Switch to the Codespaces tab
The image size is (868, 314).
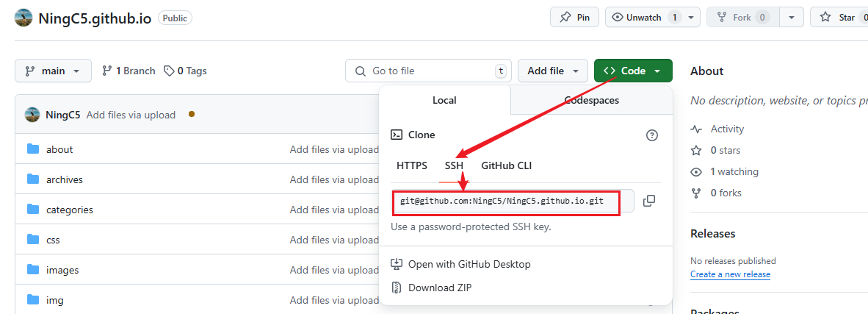coord(591,101)
